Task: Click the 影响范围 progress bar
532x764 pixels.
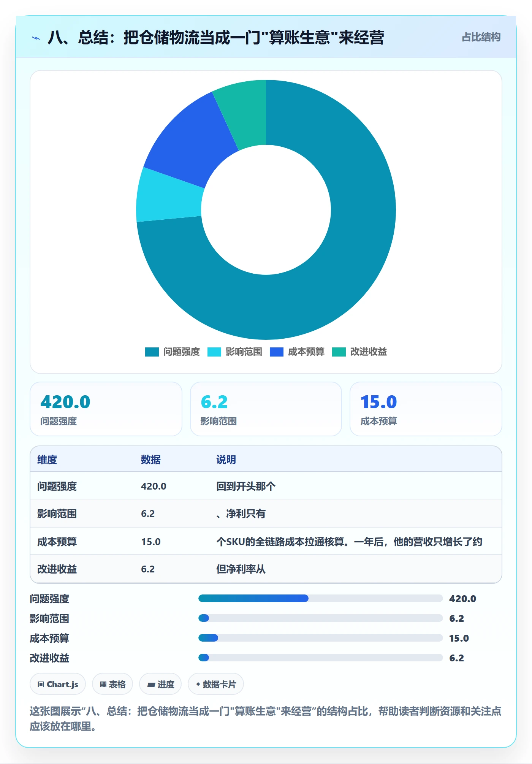Action: pyautogui.click(x=321, y=618)
